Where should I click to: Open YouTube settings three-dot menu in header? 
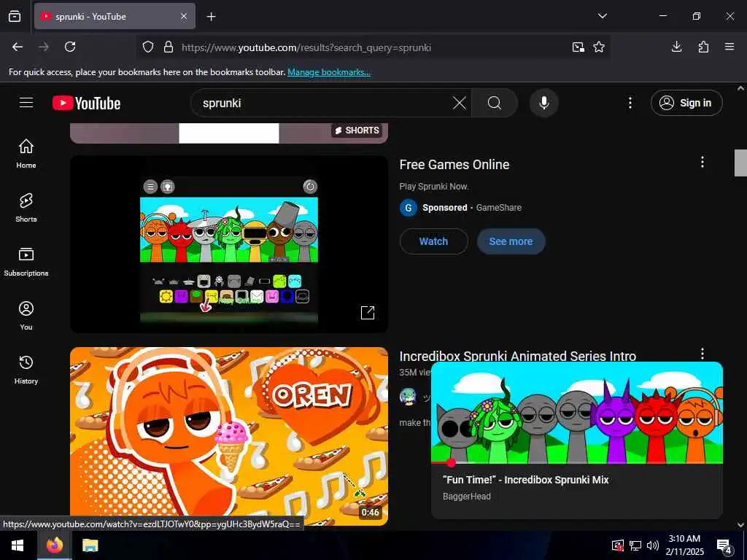point(630,103)
